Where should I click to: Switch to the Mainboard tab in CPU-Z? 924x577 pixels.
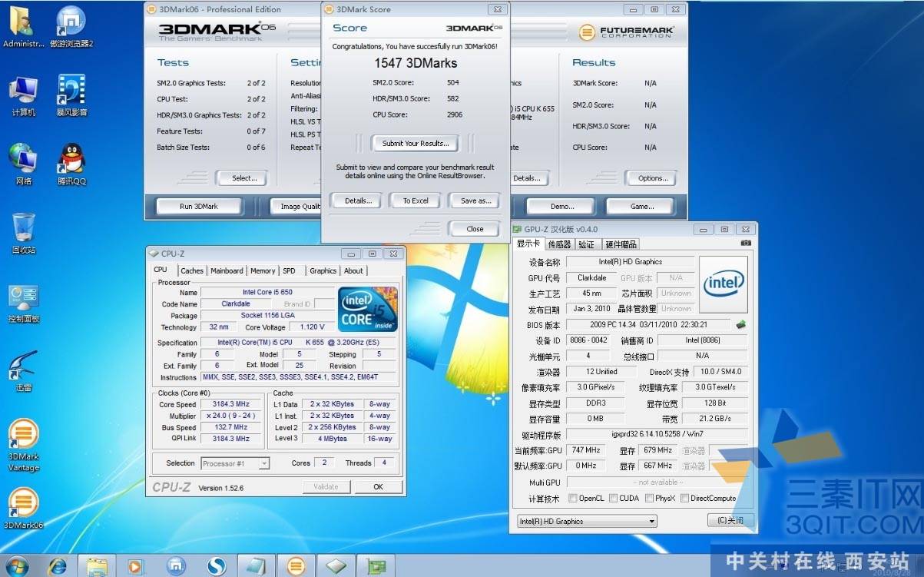(x=227, y=270)
